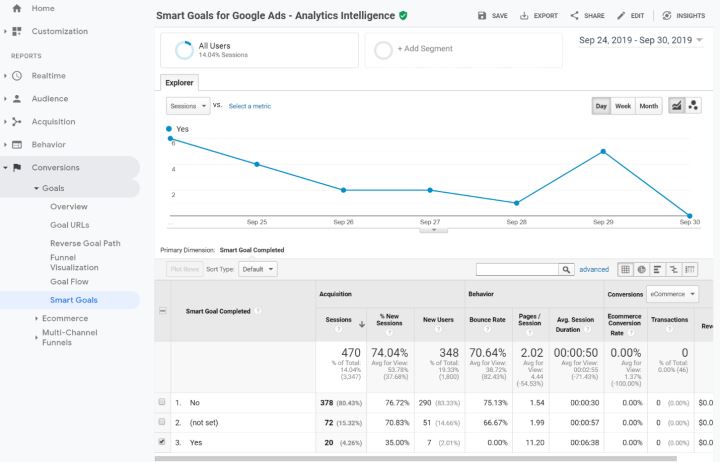The height and width of the screenshot is (462, 720).
Task: Click the Acquisition arrows icon
Action: coord(17,122)
